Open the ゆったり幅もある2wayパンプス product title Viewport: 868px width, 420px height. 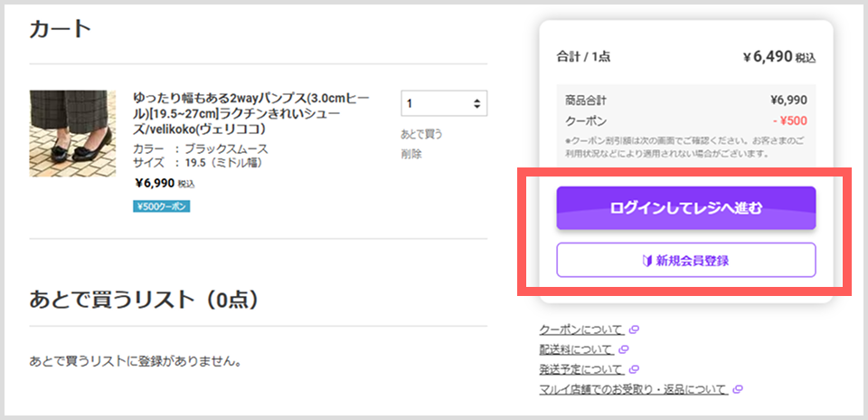pos(252,113)
